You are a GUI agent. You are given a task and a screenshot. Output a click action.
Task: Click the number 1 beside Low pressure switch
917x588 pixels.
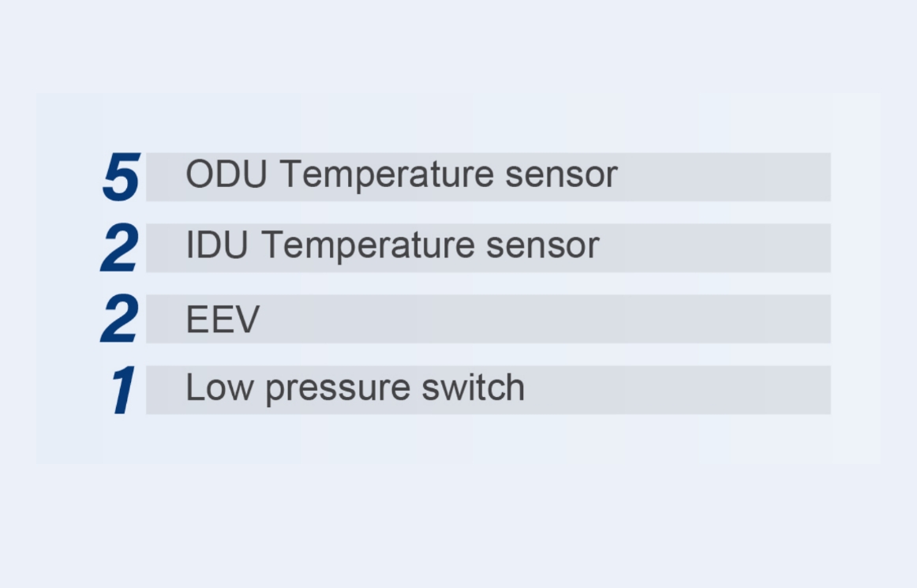pos(122,390)
